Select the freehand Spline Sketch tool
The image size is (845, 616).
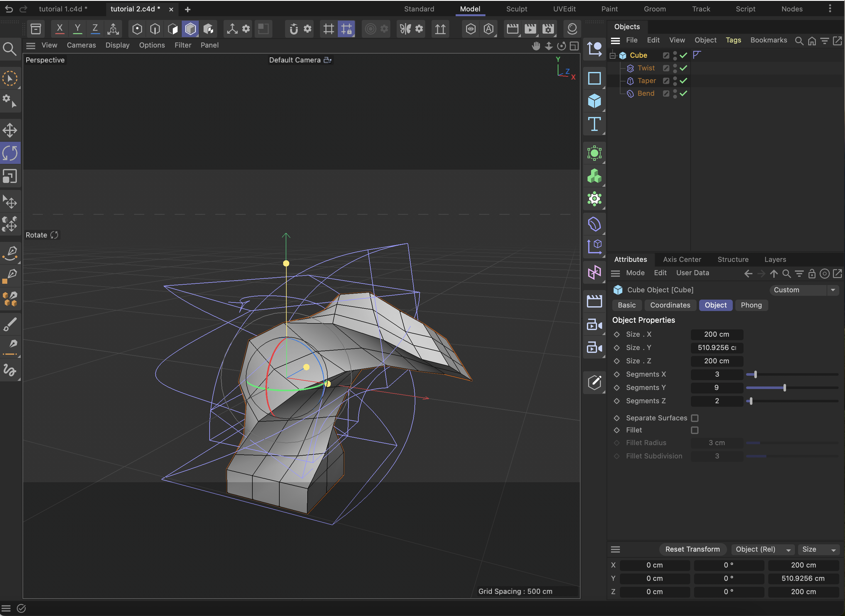point(10,370)
